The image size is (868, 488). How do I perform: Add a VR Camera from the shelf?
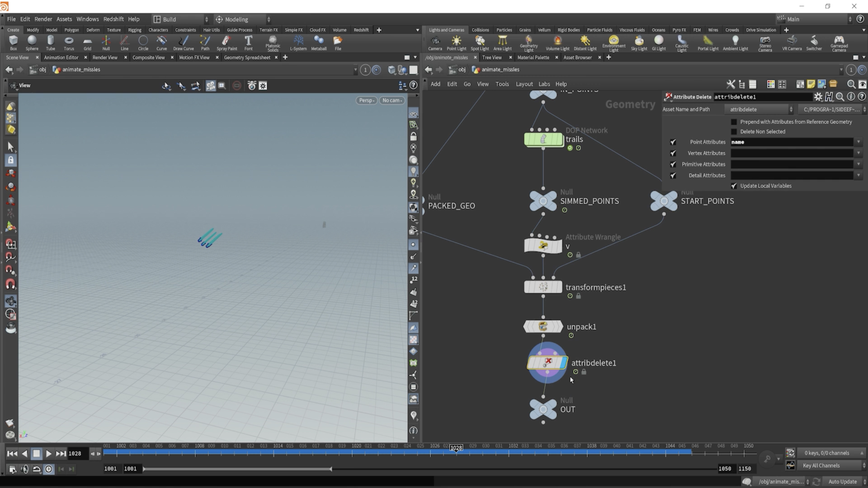point(792,43)
